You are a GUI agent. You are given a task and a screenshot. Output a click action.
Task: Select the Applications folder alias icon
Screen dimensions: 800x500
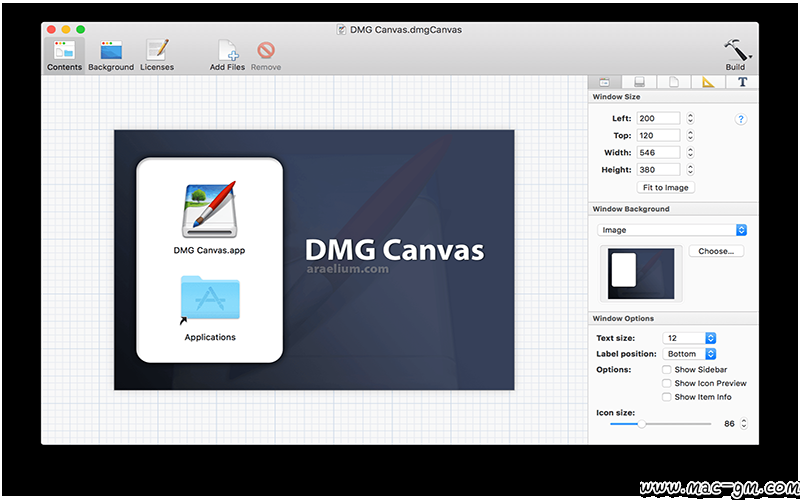(209, 299)
